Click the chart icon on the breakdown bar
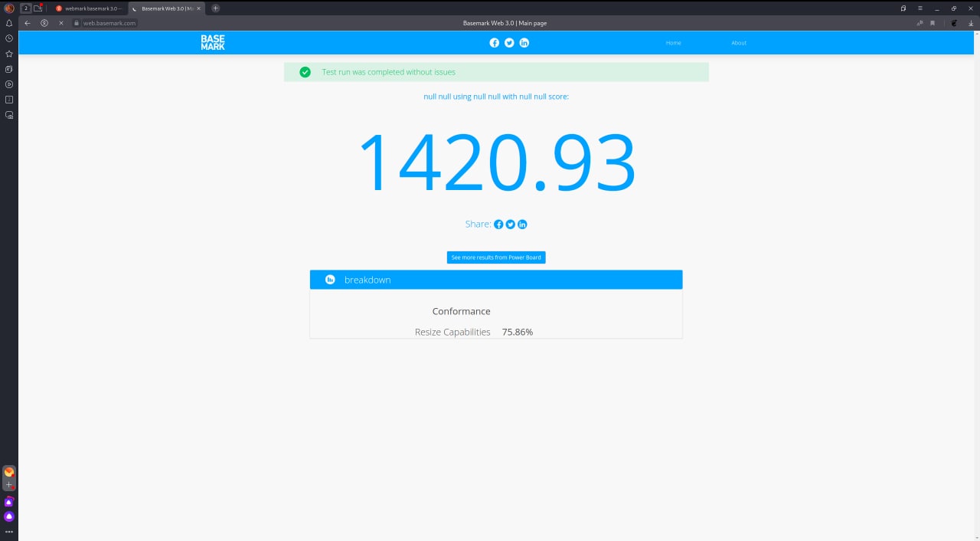 (330, 280)
